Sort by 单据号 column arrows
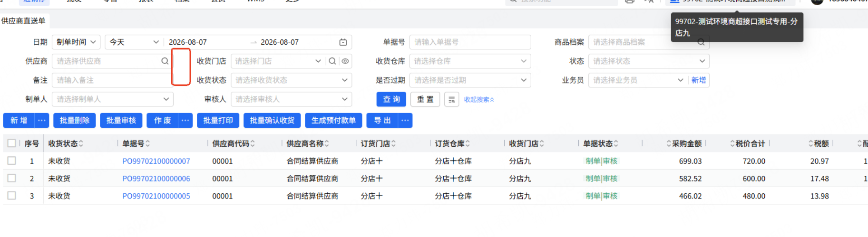The height and width of the screenshot is (237, 868). pyautogui.click(x=148, y=143)
